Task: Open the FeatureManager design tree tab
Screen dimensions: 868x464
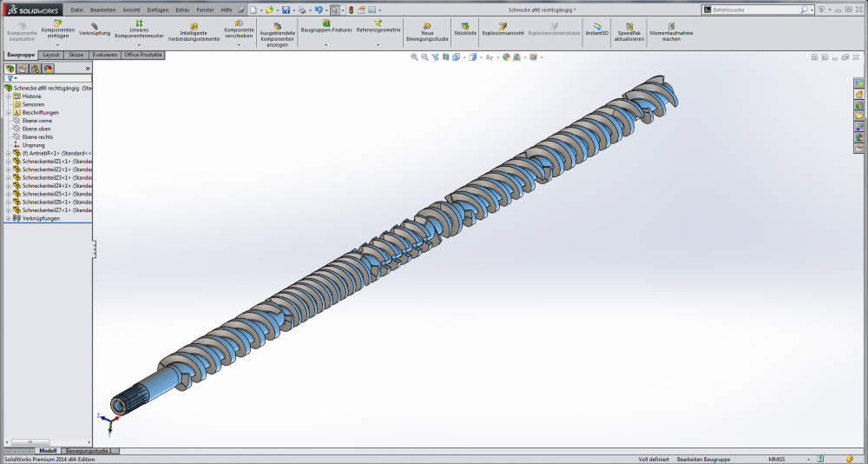Action: click(x=10, y=69)
